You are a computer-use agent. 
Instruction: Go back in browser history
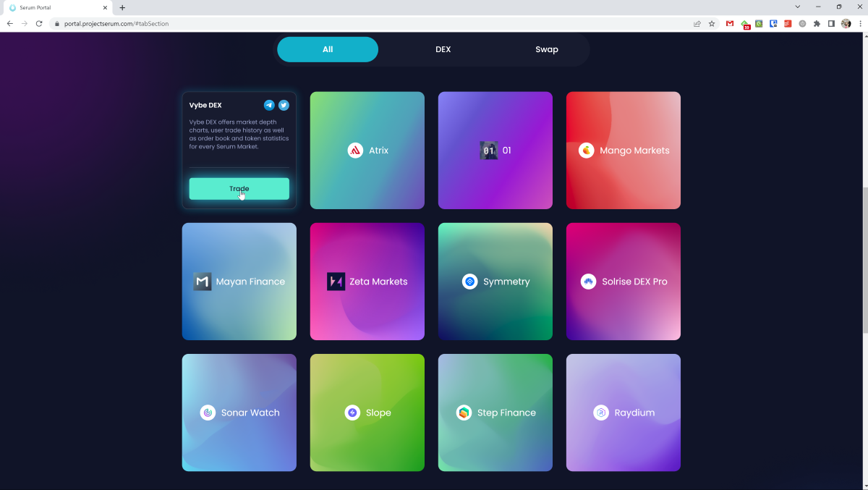click(x=9, y=23)
